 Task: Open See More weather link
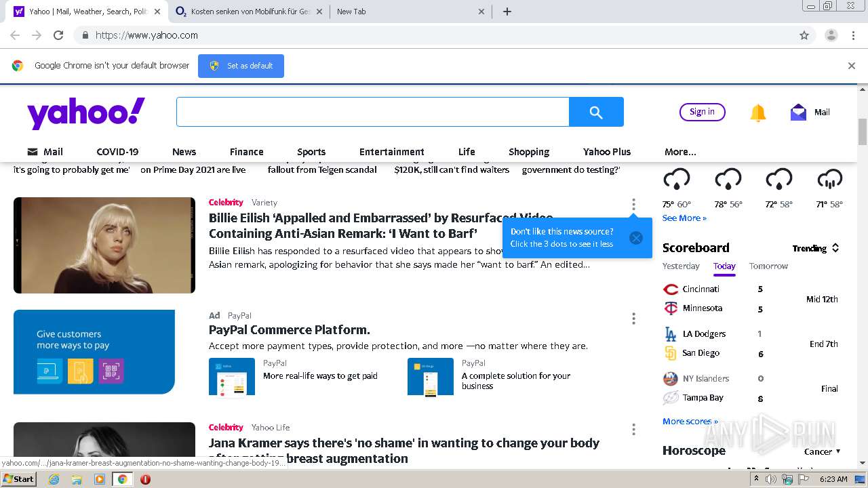click(x=684, y=218)
